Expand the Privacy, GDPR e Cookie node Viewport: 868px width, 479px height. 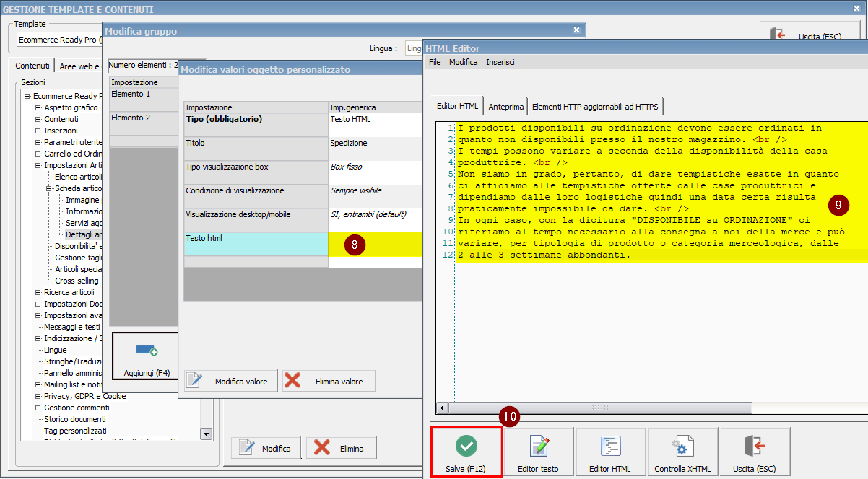(x=38, y=396)
